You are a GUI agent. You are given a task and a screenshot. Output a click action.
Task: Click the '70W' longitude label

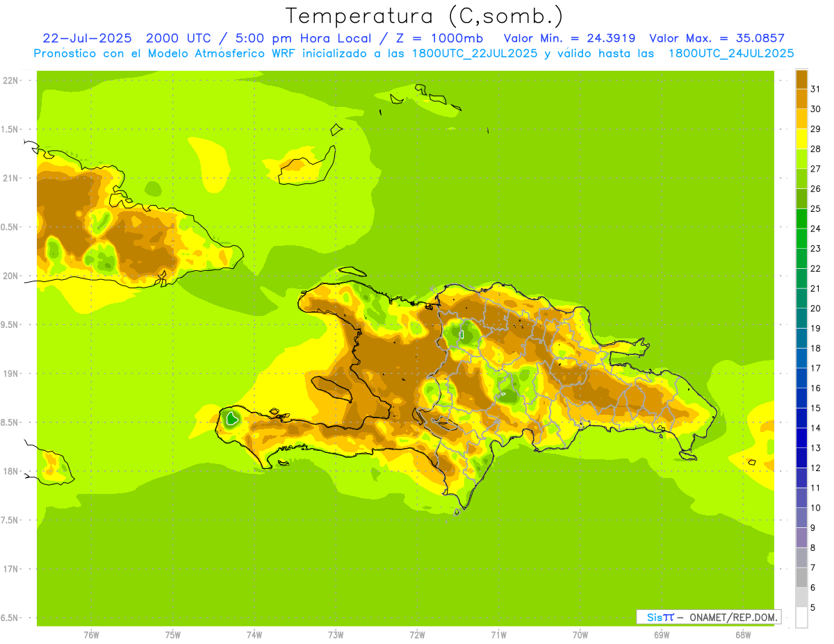pyautogui.click(x=580, y=635)
